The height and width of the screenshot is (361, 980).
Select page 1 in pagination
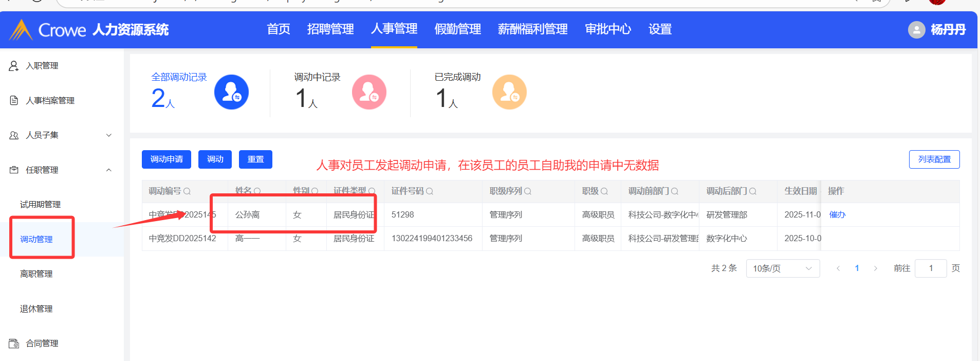click(857, 268)
